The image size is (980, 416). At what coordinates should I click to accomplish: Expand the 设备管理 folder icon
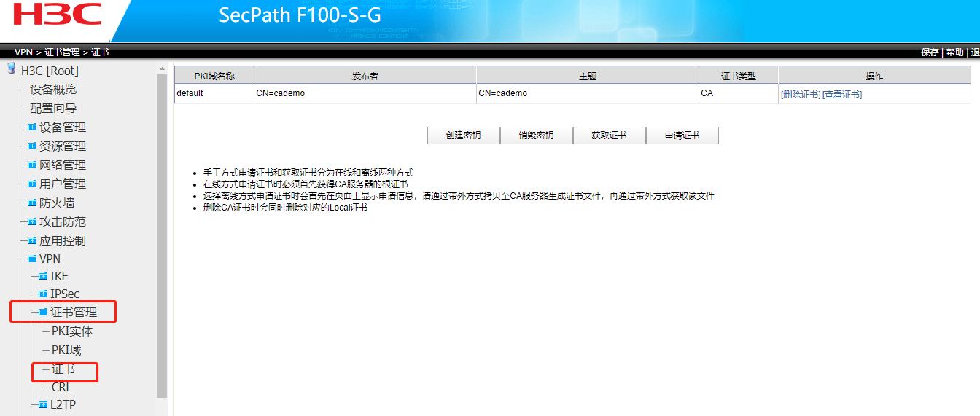[x=32, y=127]
